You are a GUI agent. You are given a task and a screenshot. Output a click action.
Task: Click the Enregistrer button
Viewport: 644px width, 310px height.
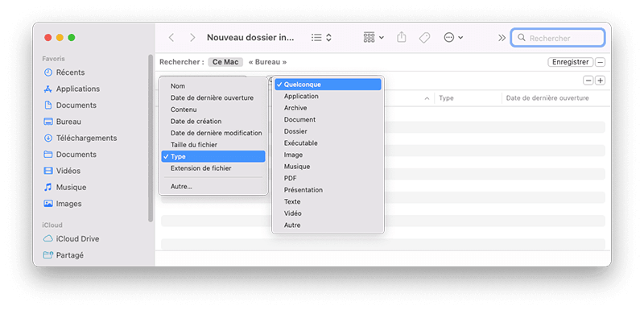pos(571,63)
